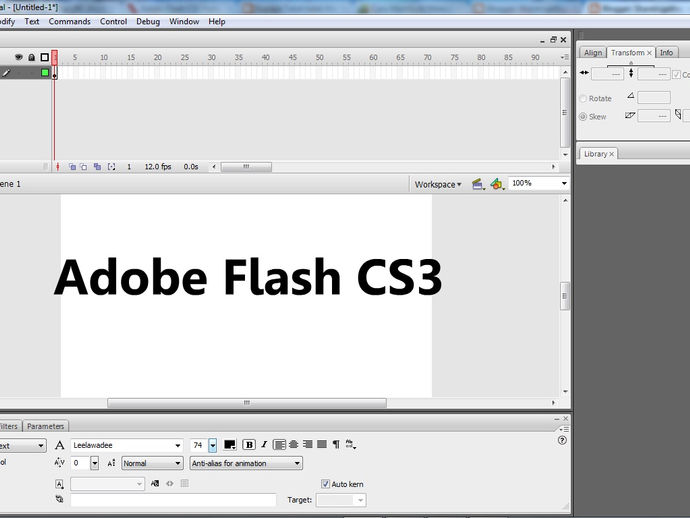Open letter spacing slider dropdown

click(x=94, y=463)
